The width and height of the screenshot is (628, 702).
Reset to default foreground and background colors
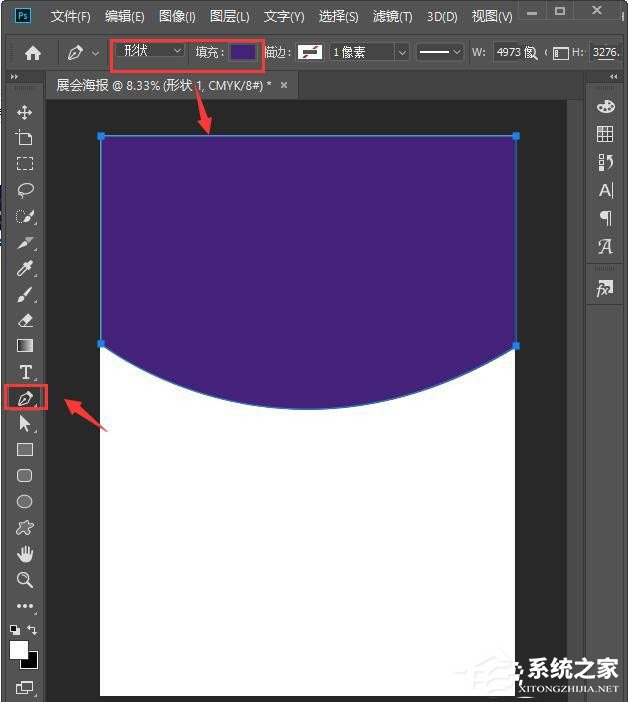(14, 630)
